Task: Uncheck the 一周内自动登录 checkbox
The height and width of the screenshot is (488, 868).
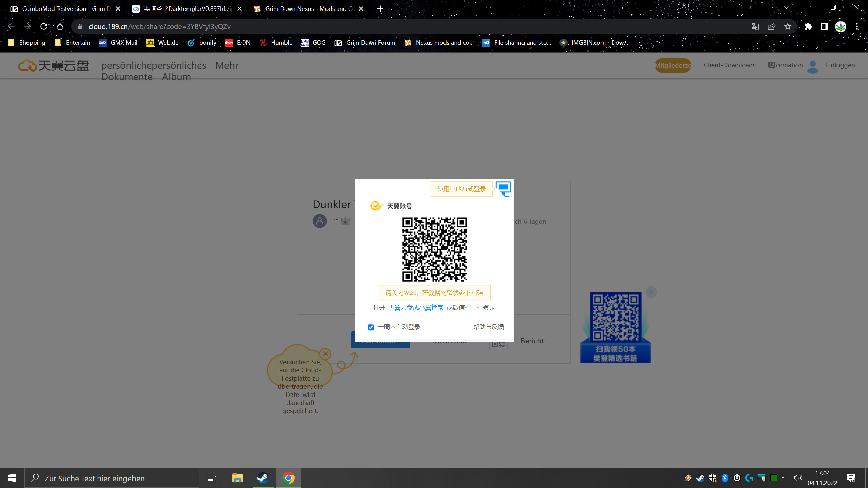Action: click(x=371, y=327)
